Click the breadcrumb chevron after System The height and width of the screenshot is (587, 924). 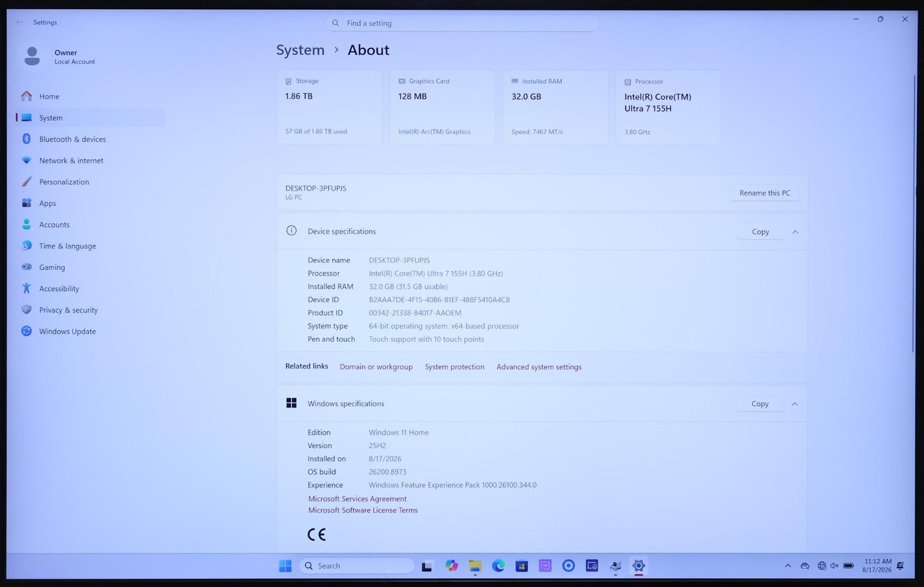(x=336, y=50)
